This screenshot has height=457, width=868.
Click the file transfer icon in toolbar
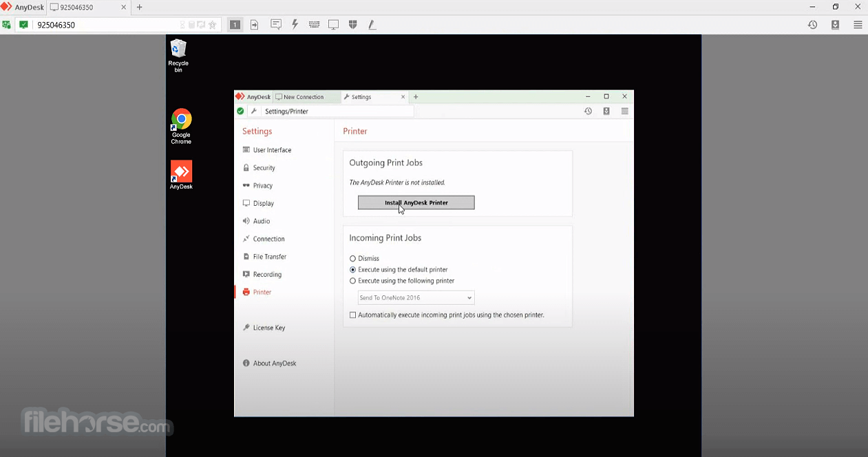point(254,25)
